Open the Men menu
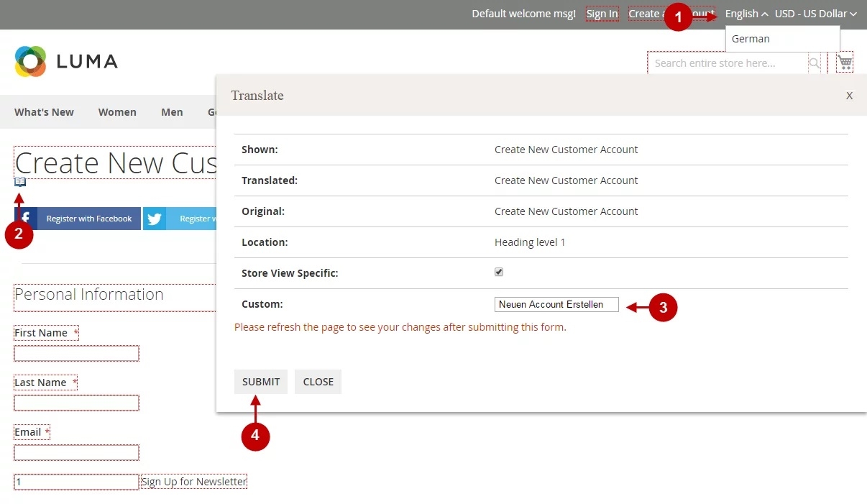Screen dimensions: 867x504 172,112
